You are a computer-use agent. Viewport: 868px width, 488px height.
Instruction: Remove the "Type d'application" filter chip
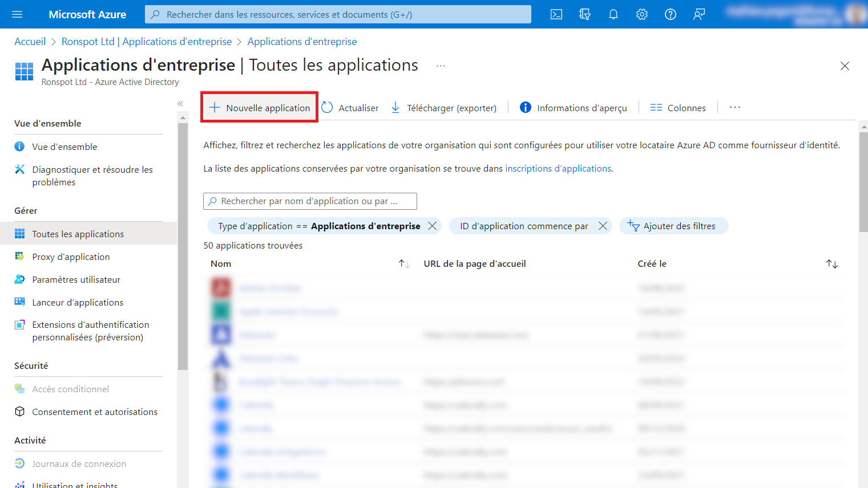[432, 226]
